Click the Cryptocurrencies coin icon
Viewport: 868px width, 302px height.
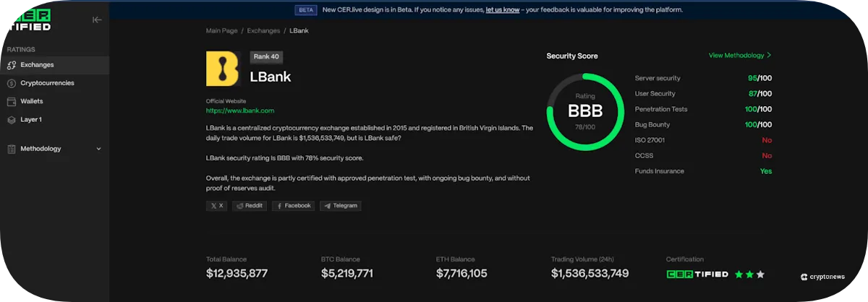coord(11,83)
